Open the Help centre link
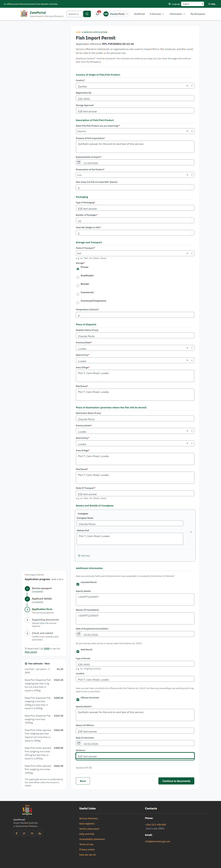Viewport: 221px width, 868px height. (x=31, y=652)
